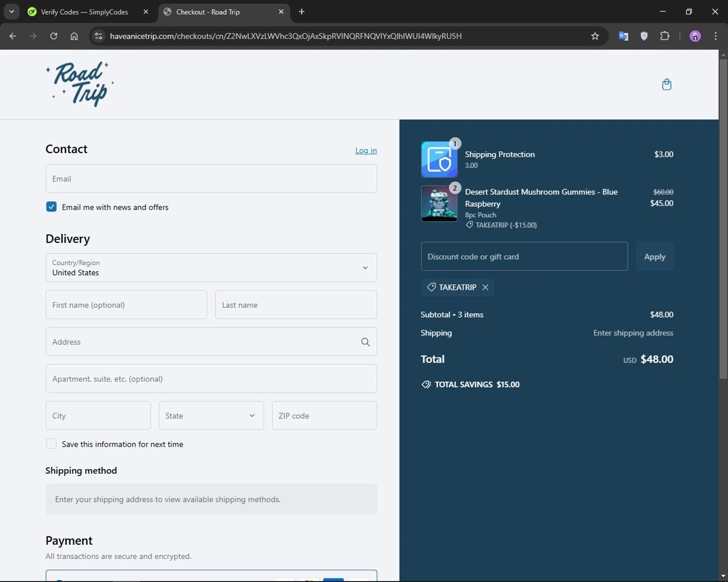View site information icon in address bar
This screenshot has width=728, height=582.
(99, 36)
